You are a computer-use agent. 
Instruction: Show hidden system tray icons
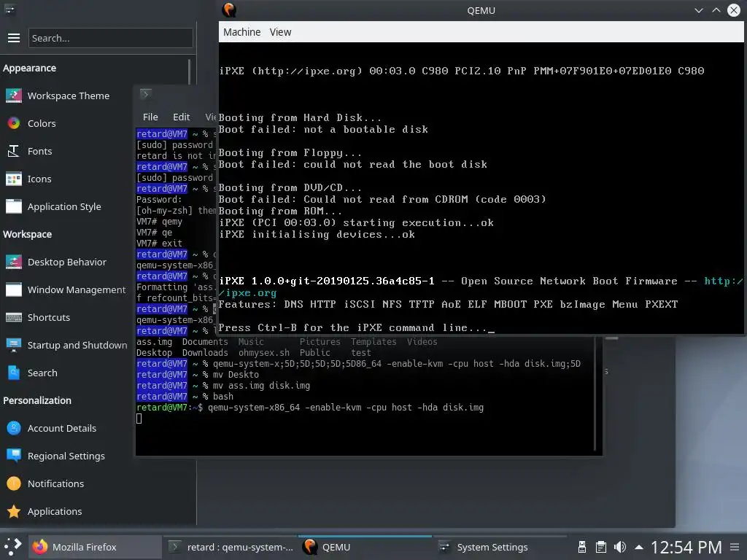(639, 547)
